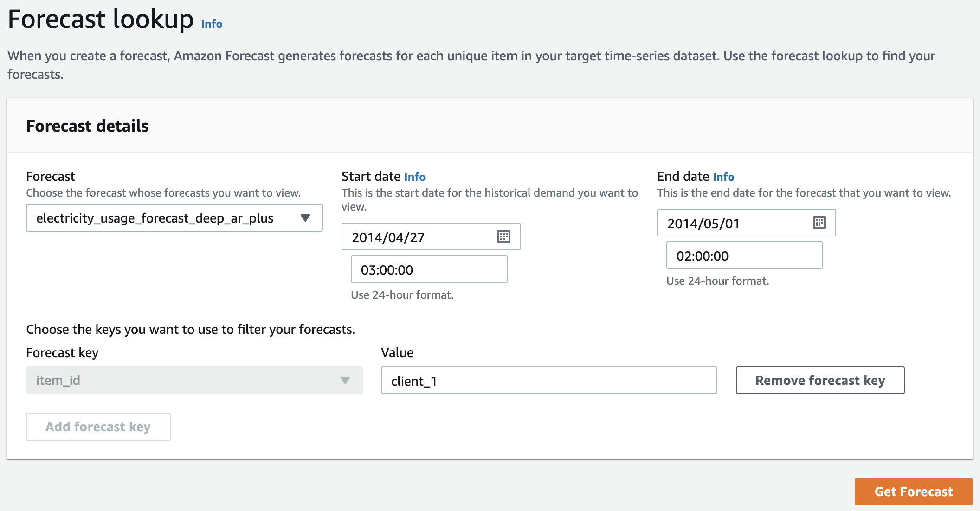
Task: Click the dropdown arrow on the Forecast selector
Action: [x=305, y=218]
